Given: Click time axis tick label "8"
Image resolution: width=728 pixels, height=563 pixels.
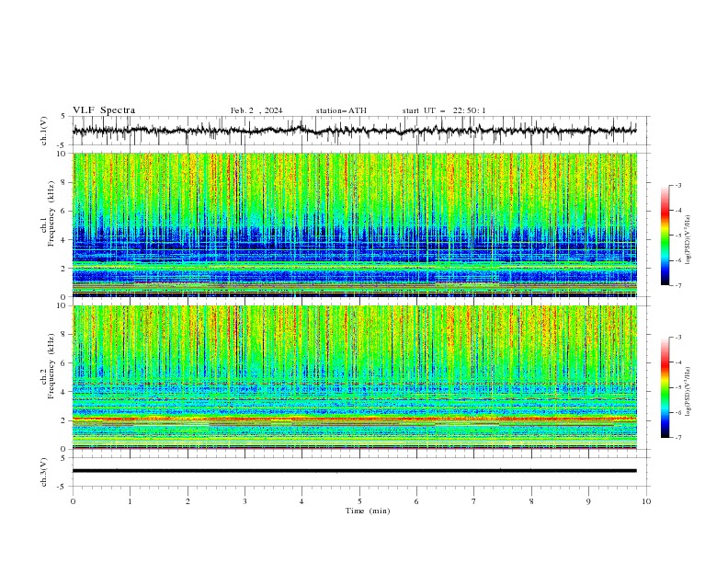Looking at the screenshot, I should [x=531, y=501].
